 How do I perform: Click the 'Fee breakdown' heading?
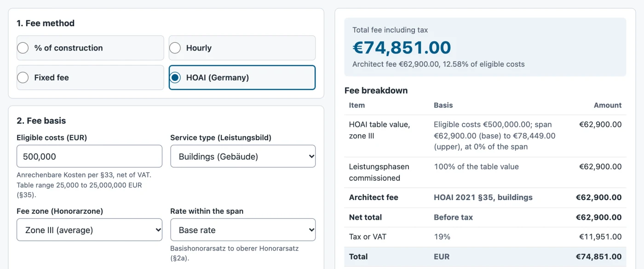[376, 90]
